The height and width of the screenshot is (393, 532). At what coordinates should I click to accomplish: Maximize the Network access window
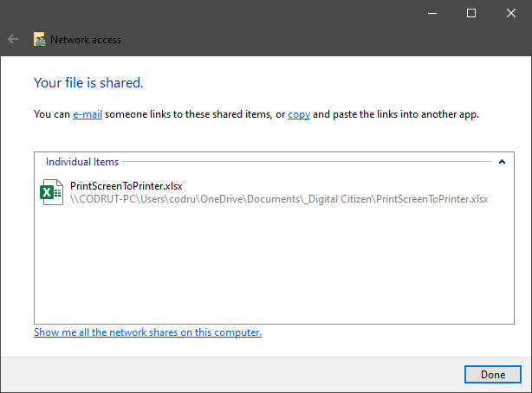click(471, 13)
